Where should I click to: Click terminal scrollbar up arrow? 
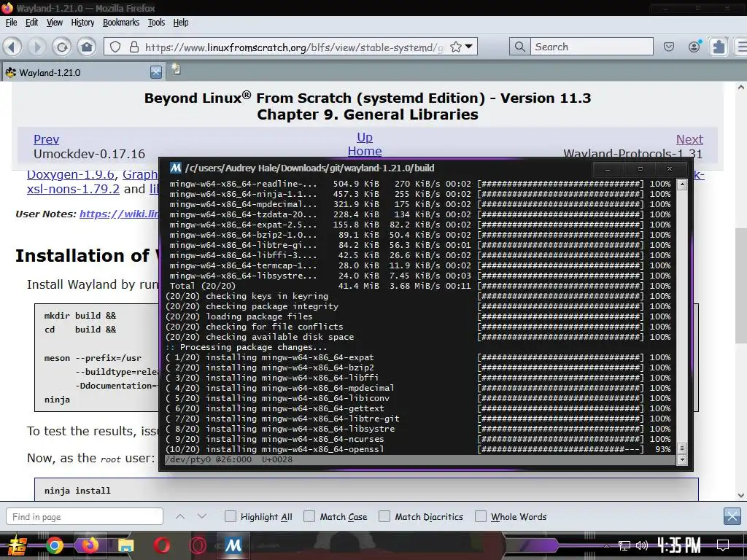click(682, 184)
